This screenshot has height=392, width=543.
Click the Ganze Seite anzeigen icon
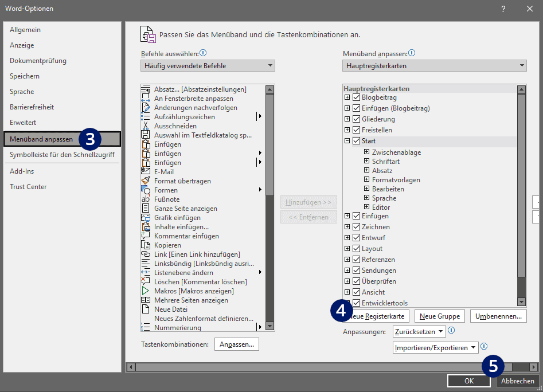(146, 208)
